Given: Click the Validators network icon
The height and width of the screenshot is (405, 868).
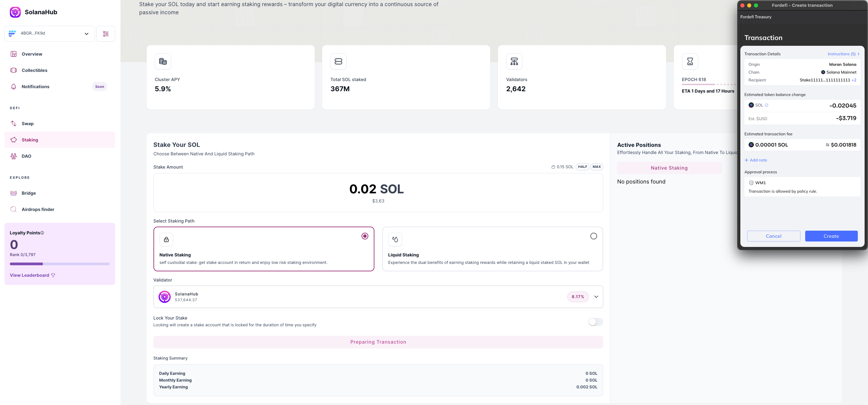Looking at the screenshot, I should pos(514,61).
